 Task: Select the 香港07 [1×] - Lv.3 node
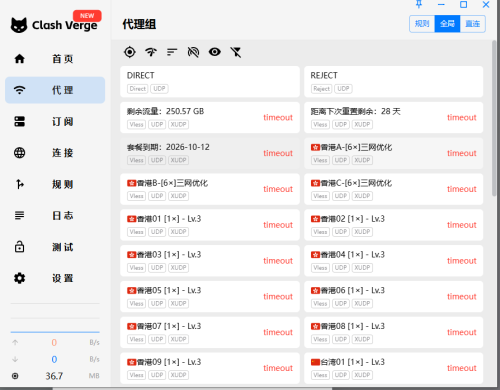click(210, 332)
